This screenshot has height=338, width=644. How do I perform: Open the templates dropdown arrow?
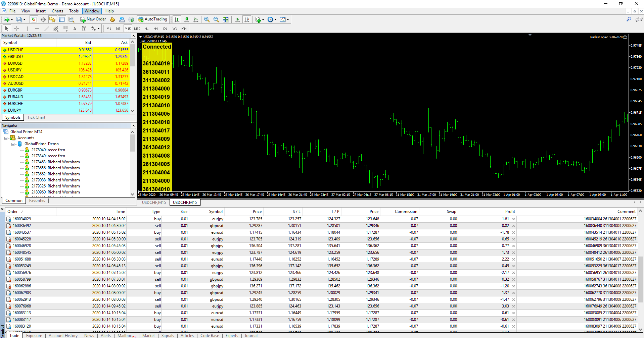tap(288, 19)
